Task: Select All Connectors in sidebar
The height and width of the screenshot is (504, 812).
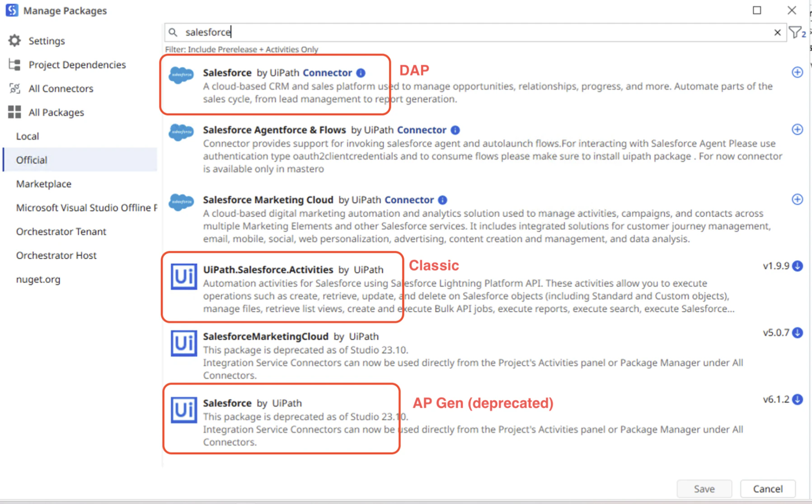Action: 61,89
